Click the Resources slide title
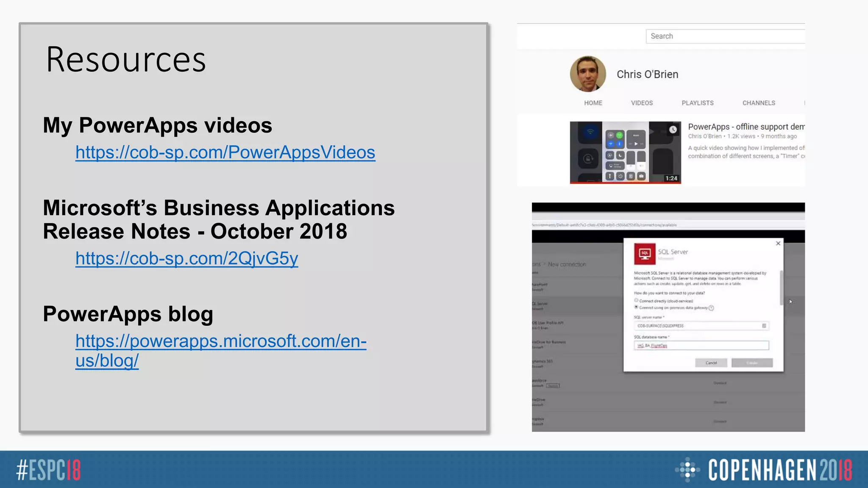This screenshot has width=868, height=488. [125, 59]
